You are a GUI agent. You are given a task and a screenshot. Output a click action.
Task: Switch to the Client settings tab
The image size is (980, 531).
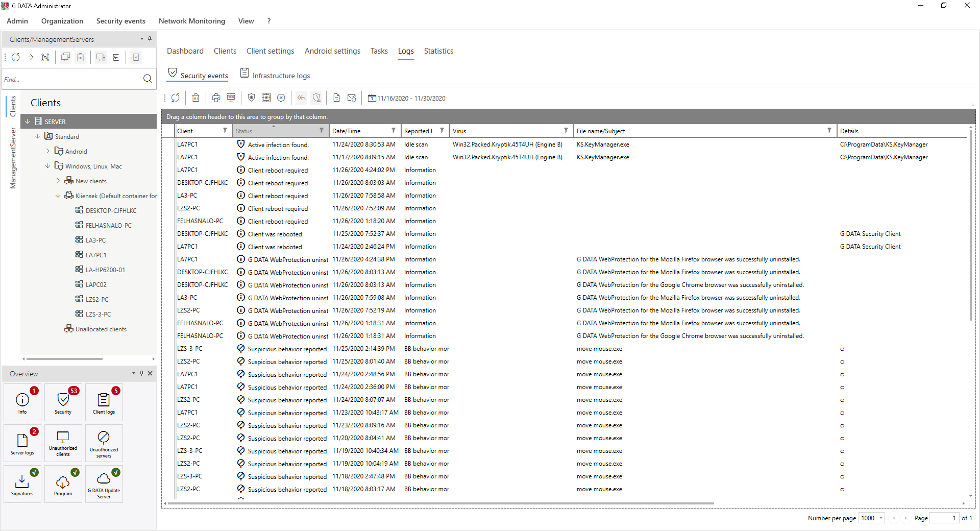(271, 51)
